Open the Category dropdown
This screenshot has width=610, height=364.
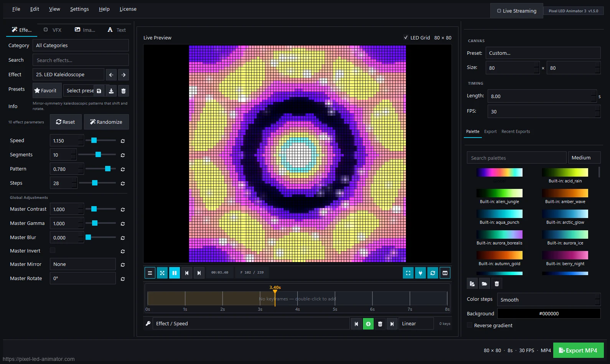tap(81, 45)
